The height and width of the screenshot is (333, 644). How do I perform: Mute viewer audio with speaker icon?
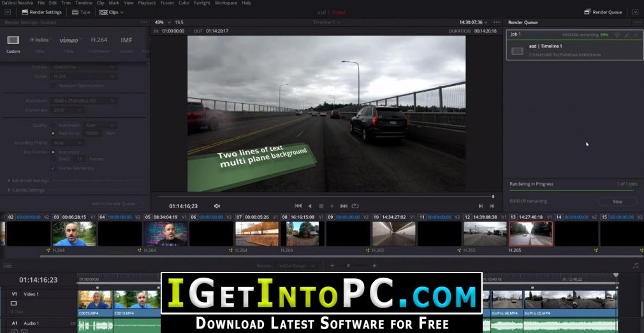217,206
